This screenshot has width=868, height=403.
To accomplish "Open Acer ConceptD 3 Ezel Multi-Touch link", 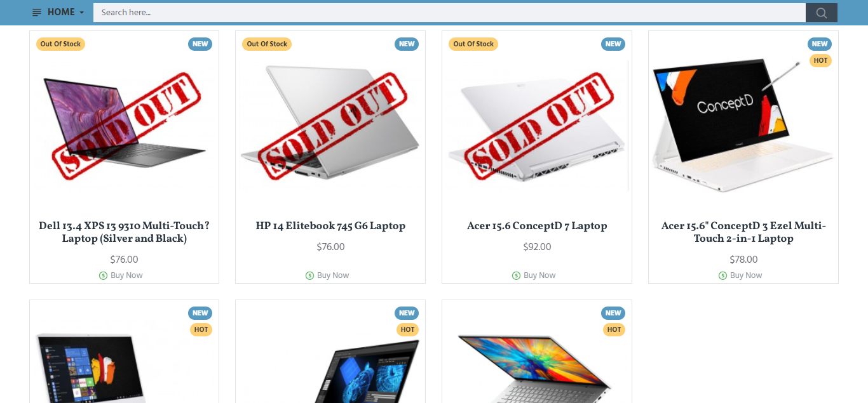I will [743, 232].
